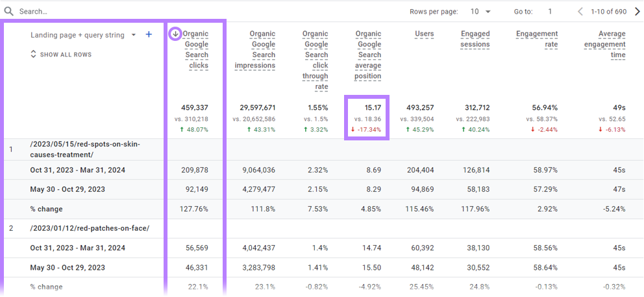Open the red-spots-on-skin-causes-treatment landing page row
Image resolution: width=644 pixels, height=297 pixels.
point(84,149)
